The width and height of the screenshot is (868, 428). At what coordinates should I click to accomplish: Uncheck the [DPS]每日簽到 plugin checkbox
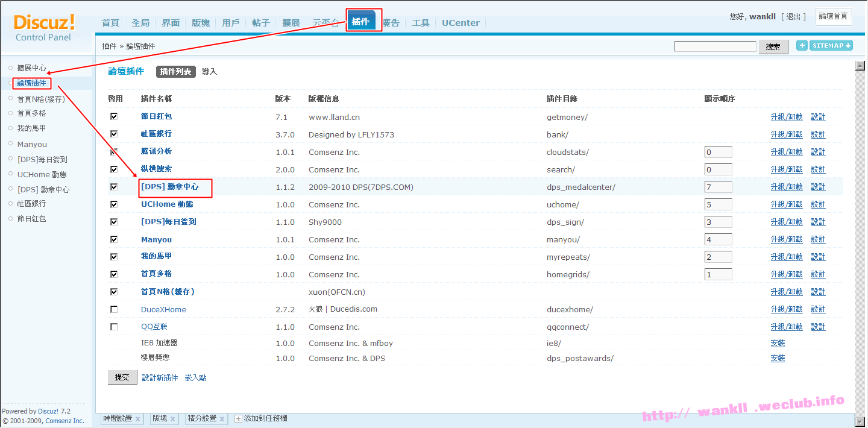(114, 222)
